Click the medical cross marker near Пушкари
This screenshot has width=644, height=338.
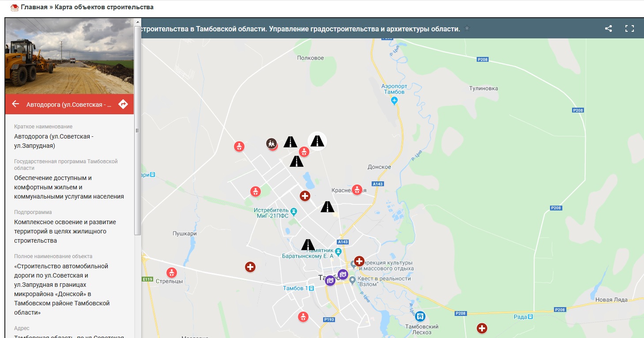click(250, 267)
